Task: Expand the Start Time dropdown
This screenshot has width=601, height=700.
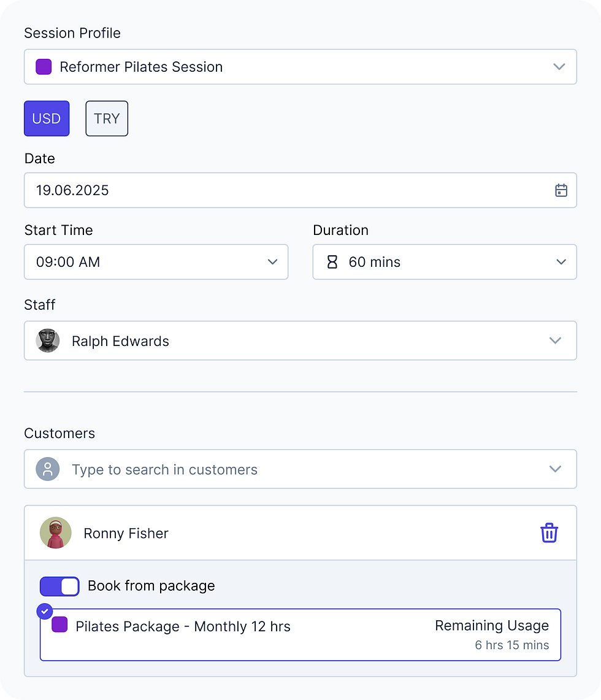Action: click(x=272, y=262)
